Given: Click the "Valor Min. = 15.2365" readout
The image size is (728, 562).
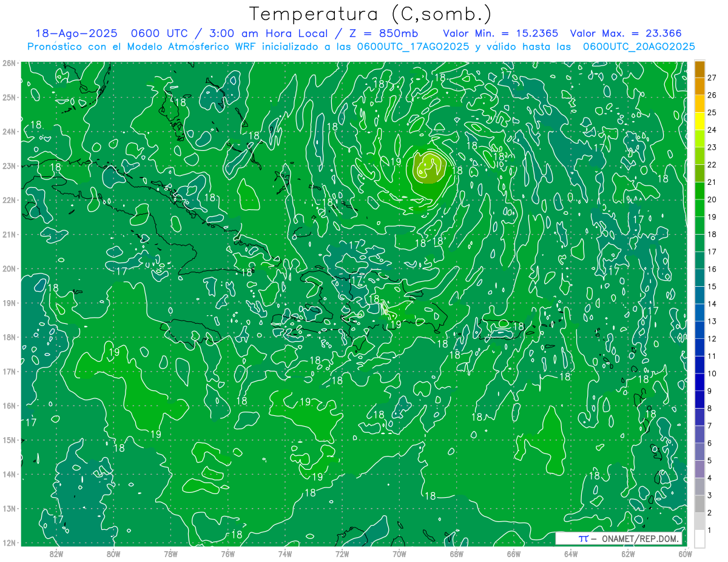Looking at the screenshot, I should click(x=500, y=34).
